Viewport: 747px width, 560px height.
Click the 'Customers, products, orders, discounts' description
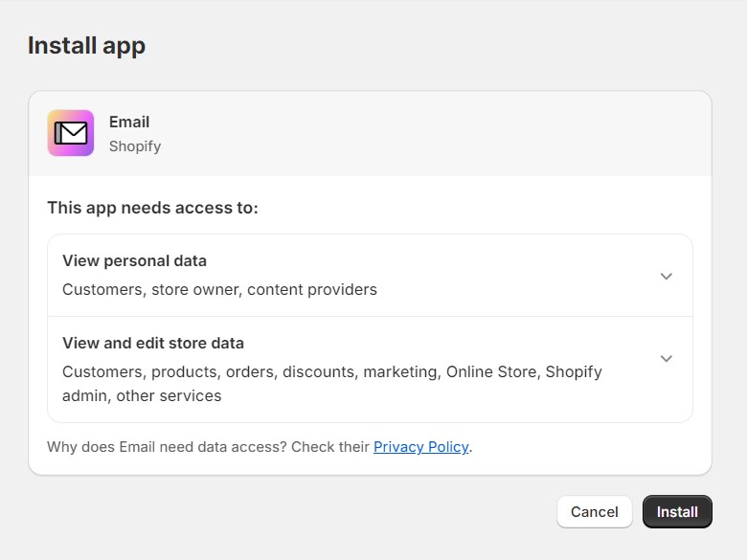(332, 383)
